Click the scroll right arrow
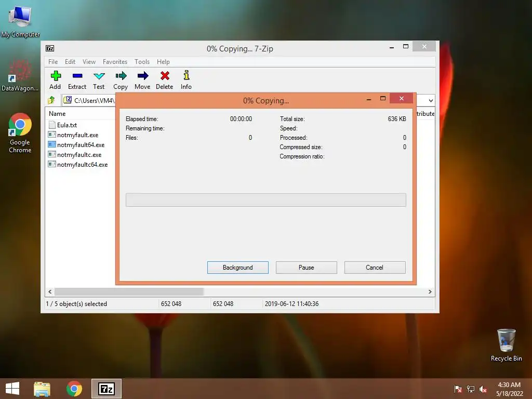The image size is (532, 399). pos(430,291)
